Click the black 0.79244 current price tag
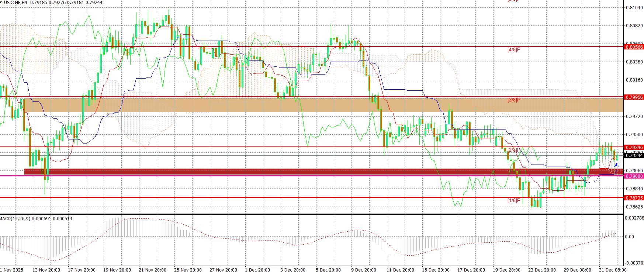644x273 pixels. pos(634,155)
